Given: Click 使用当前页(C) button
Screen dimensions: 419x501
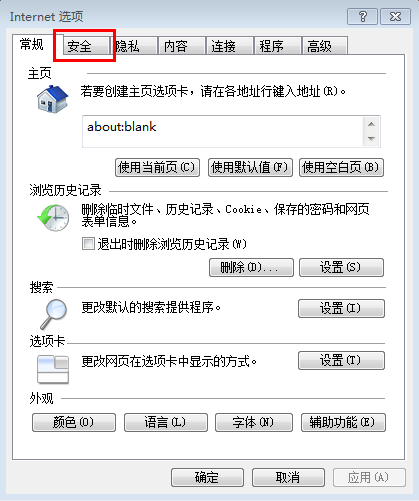Looking at the screenshot, I should [x=157, y=167].
